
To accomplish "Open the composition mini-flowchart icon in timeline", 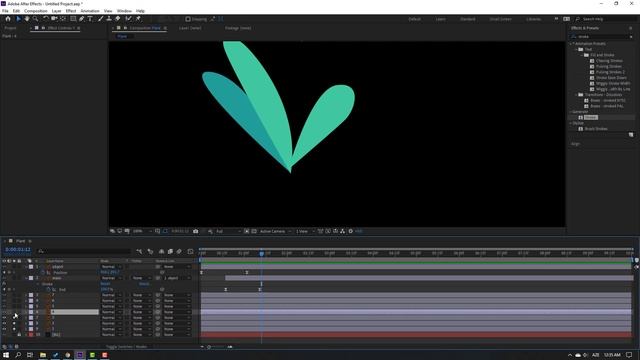I will (139, 251).
